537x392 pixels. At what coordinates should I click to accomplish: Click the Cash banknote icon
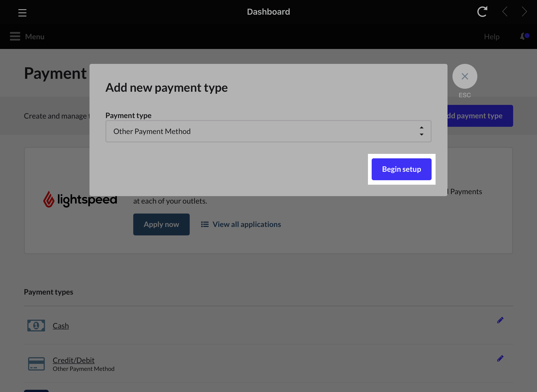click(36, 325)
